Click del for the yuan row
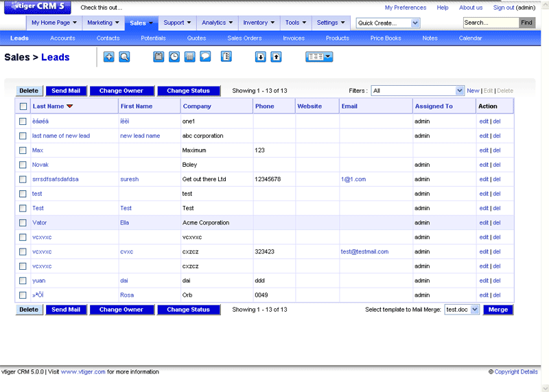549x392 pixels. tap(496, 281)
